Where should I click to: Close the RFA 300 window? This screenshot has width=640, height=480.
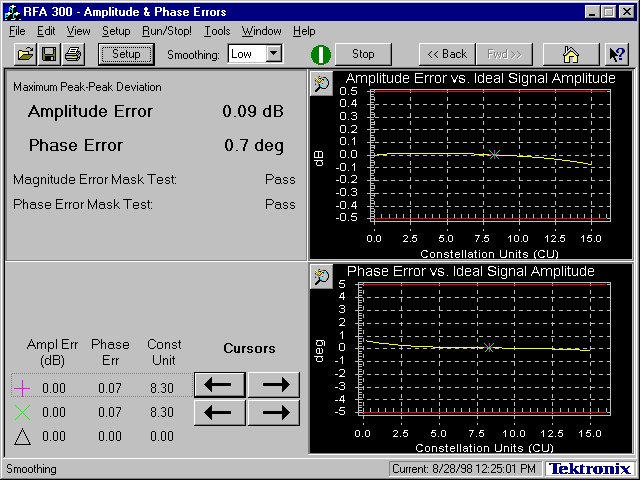[627, 12]
